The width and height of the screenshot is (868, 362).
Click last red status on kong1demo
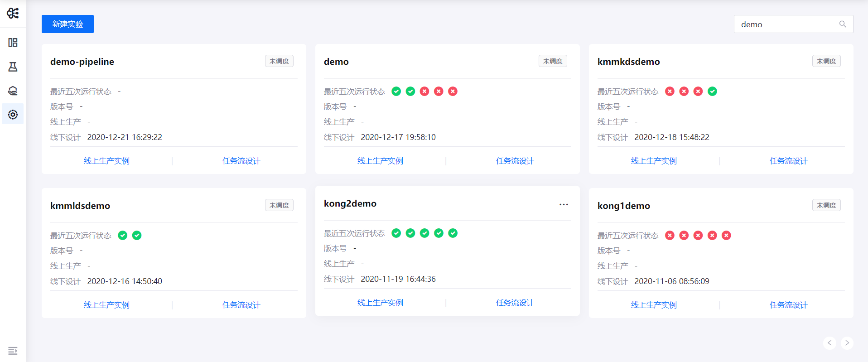727,236
